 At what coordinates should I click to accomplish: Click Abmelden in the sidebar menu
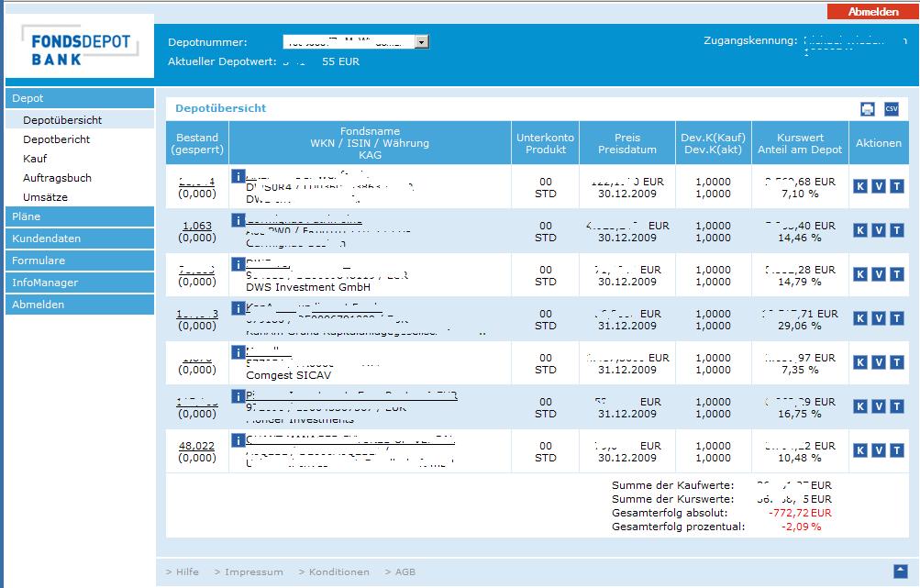click(x=80, y=305)
